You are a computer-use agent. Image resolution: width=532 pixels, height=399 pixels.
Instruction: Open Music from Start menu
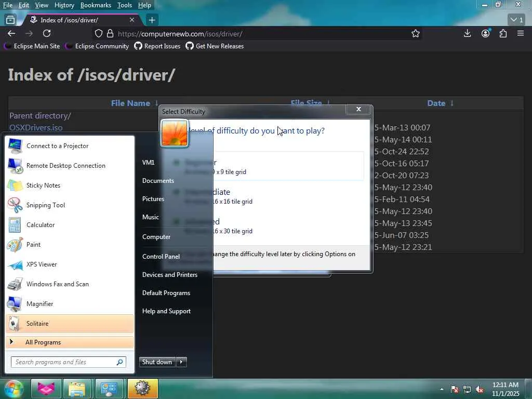coord(151,217)
